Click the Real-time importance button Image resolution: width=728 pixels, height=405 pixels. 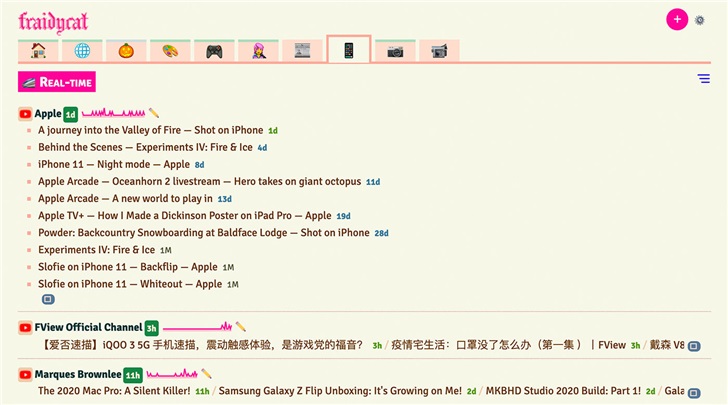click(x=57, y=82)
